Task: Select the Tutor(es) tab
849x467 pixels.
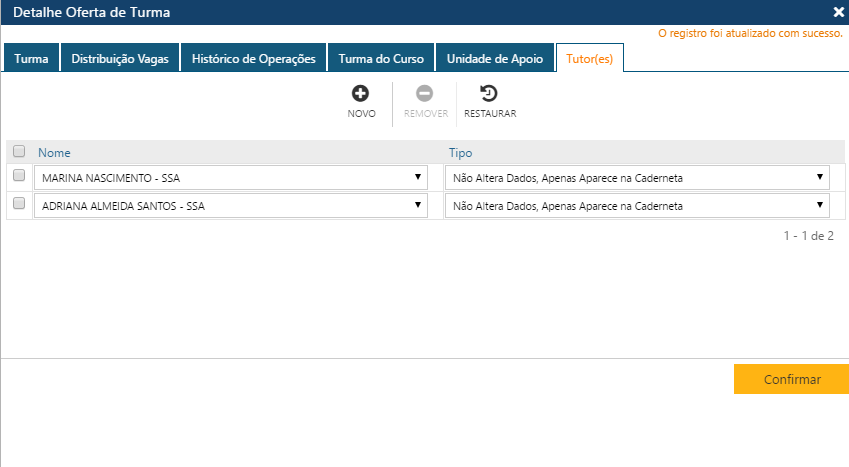Action: pyautogui.click(x=590, y=59)
